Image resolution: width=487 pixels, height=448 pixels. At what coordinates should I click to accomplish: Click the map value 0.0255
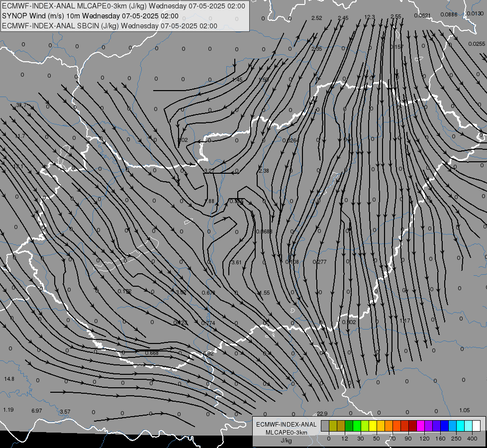coord(477,44)
